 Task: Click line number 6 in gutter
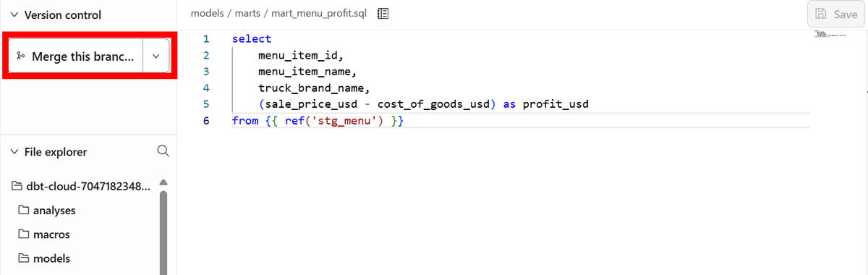click(x=206, y=121)
